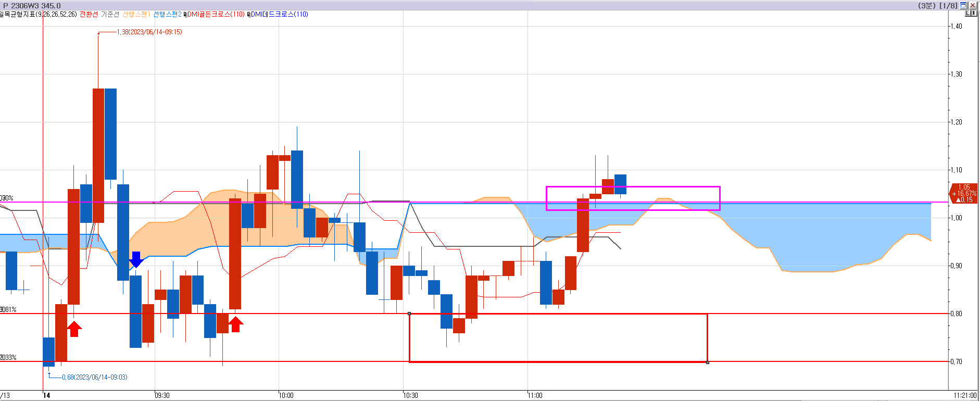Click the top-left handle of the red rectangle
This screenshot has height=401, width=980.
pyautogui.click(x=409, y=314)
